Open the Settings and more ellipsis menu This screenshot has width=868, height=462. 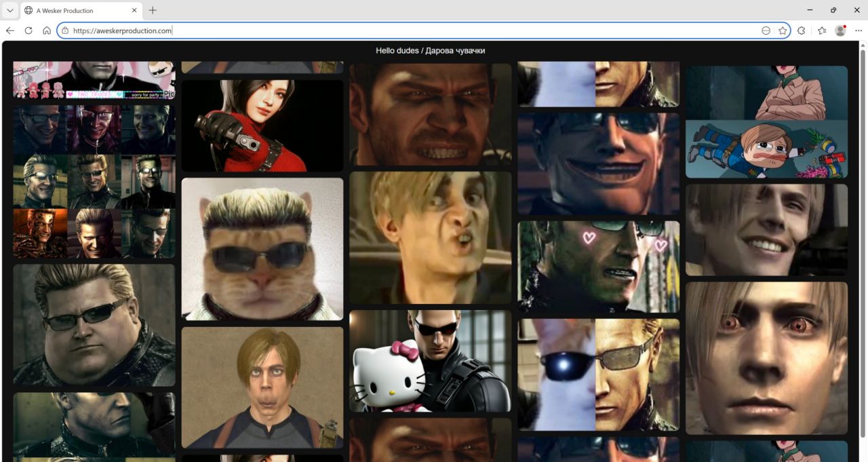coord(859,31)
